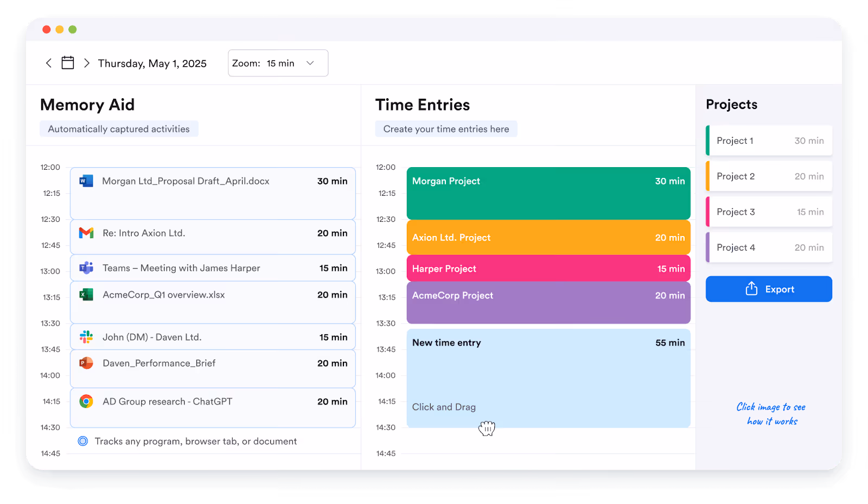868x504 pixels.
Task: Click the pink color bar on Project 3
Action: coord(708,212)
